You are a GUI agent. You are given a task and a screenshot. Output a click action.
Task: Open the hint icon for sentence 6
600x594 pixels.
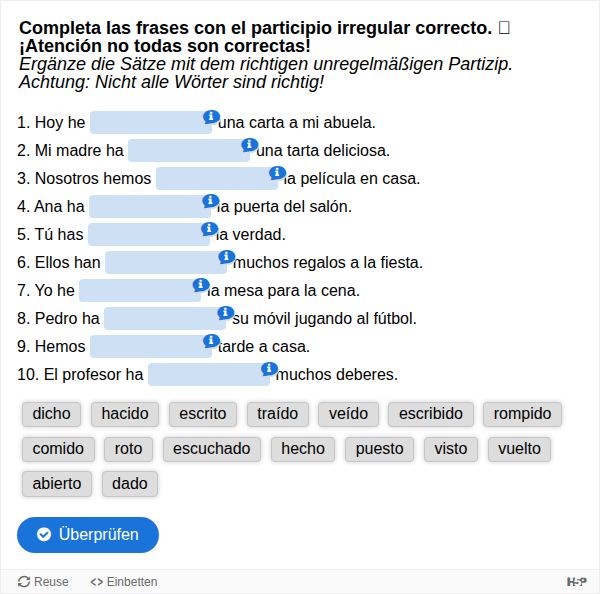pyautogui.click(x=226, y=257)
